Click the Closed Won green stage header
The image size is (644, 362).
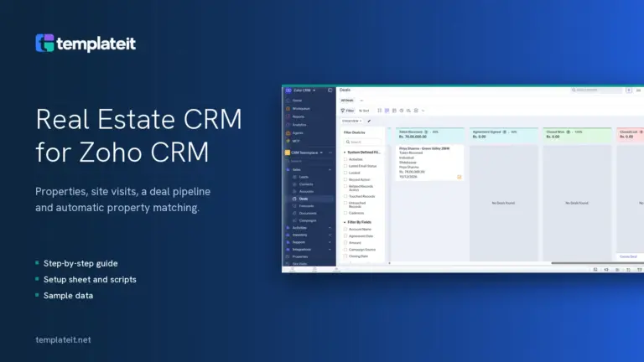(x=577, y=134)
